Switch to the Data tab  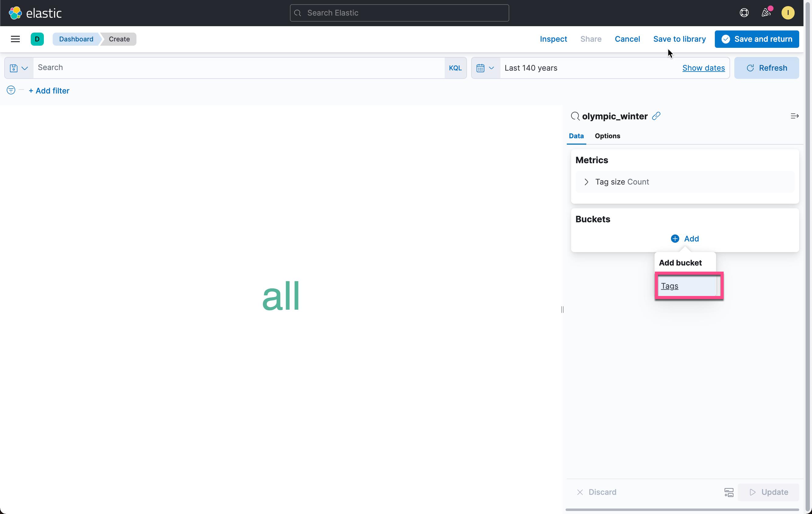pos(576,136)
